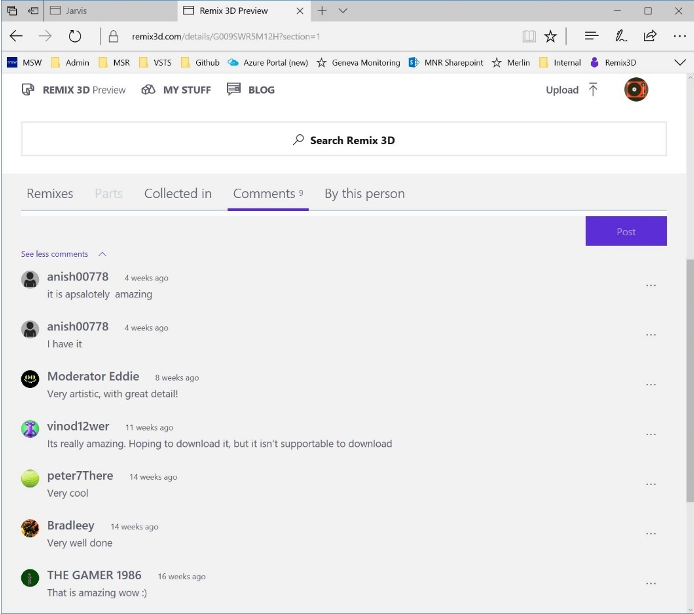Click the Moderator Eddie avatar
This screenshot has height=614, width=694.
30,379
